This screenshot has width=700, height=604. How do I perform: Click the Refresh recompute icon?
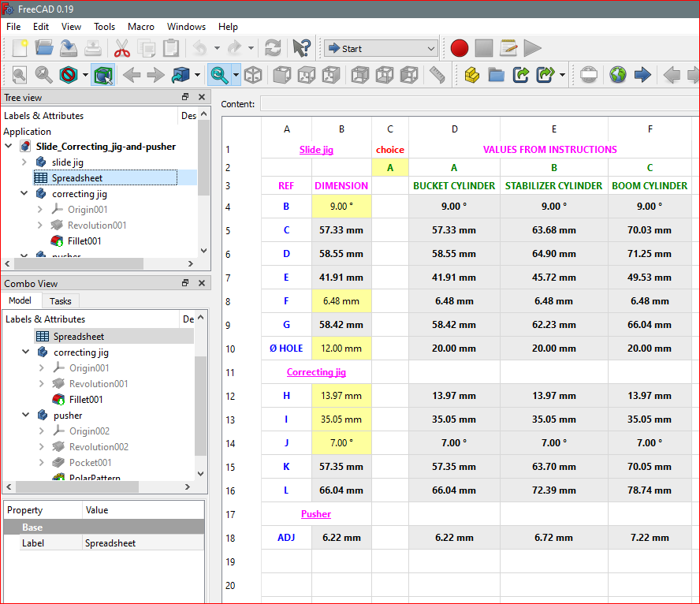273,48
